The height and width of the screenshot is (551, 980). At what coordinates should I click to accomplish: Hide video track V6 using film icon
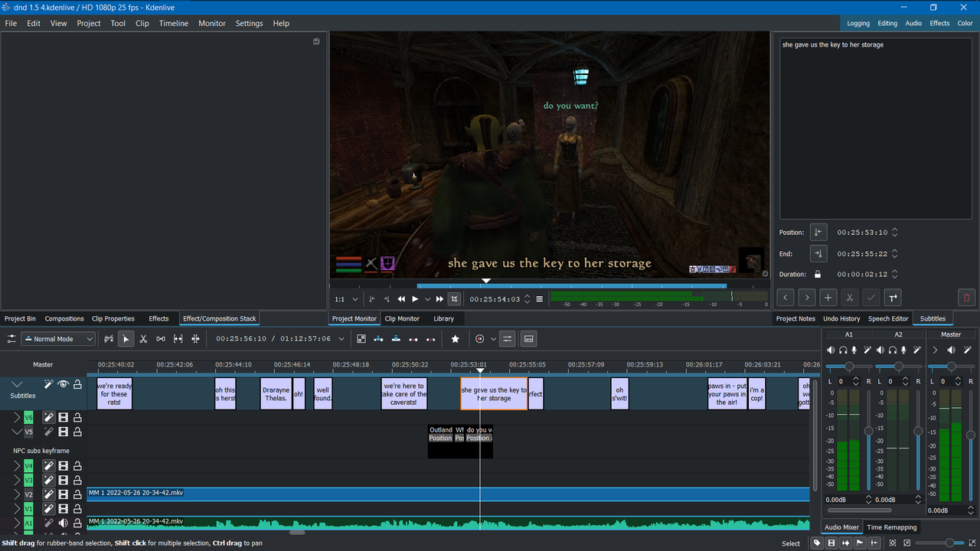click(63, 418)
